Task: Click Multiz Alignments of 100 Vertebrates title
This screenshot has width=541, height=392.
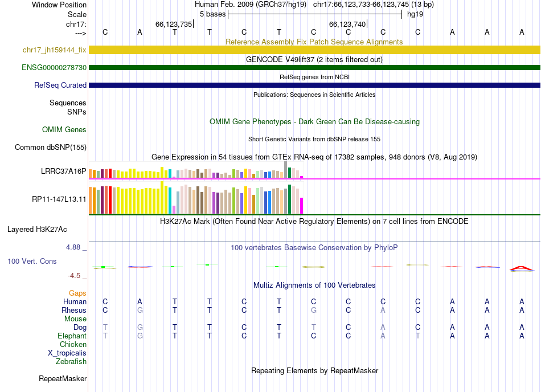Action: pos(314,285)
